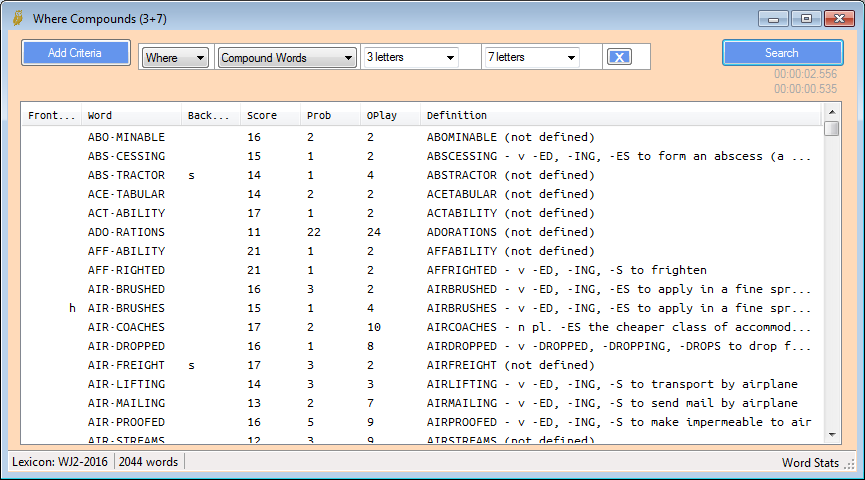
Task: Click the Lexicon: WJ2-2016 status entry
Action: coord(60,462)
